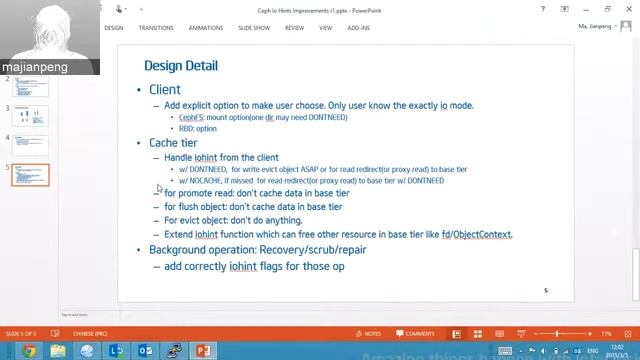This screenshot has width=640, height=360.
Task: Open Lync from the taskbar
Action: click(x=116, y=351)
